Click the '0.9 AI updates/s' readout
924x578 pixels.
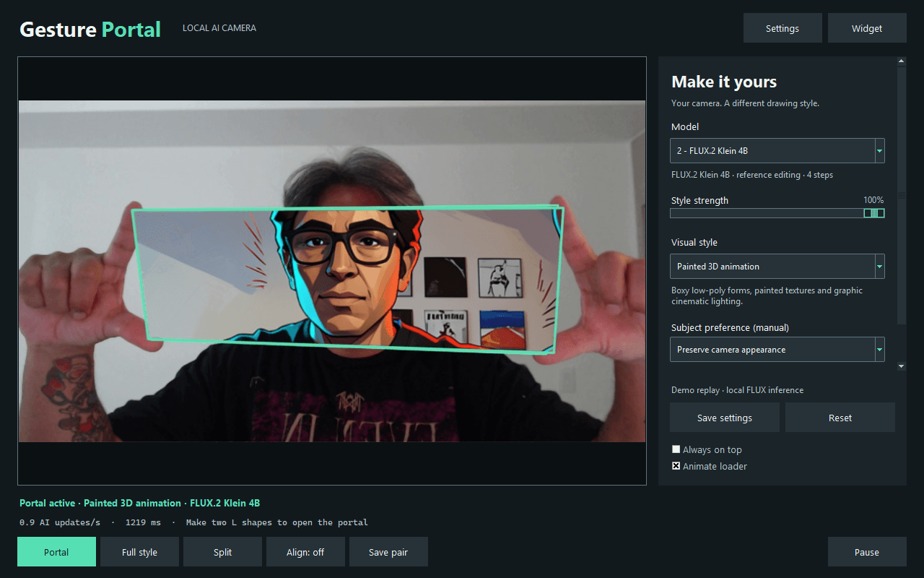(60, 522)
